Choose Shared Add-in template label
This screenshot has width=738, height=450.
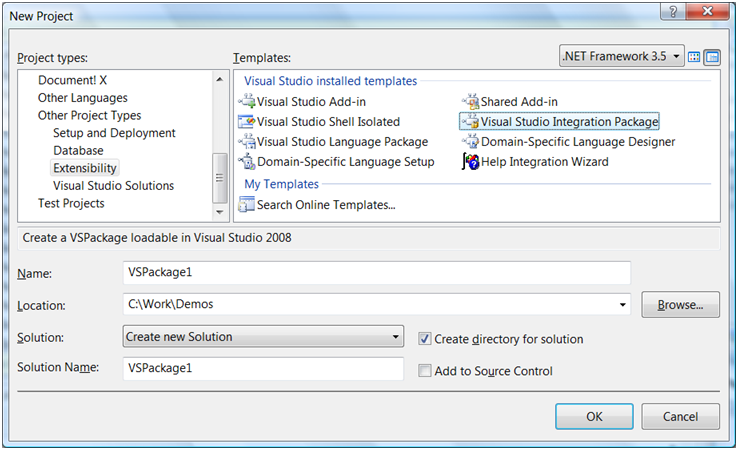coord(519,102)
